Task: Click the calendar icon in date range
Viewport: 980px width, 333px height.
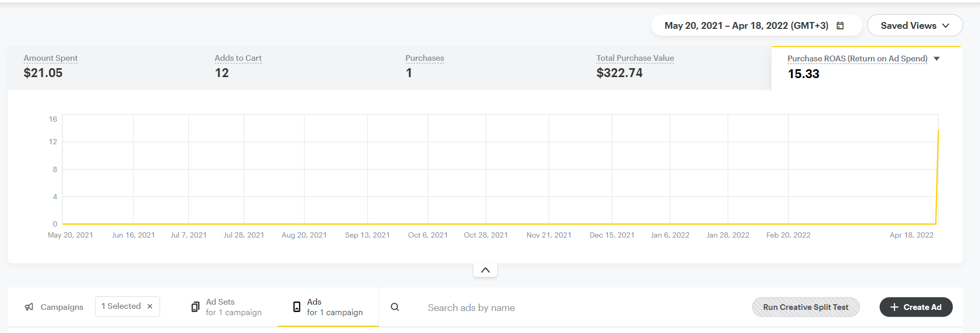Action: (x=840, y=26)
